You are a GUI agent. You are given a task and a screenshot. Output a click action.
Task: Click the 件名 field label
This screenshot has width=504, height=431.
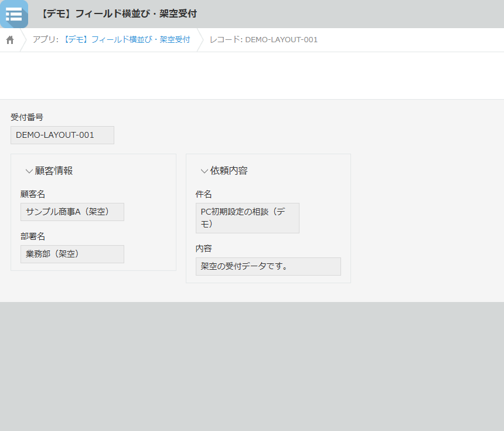pos(204,194)
